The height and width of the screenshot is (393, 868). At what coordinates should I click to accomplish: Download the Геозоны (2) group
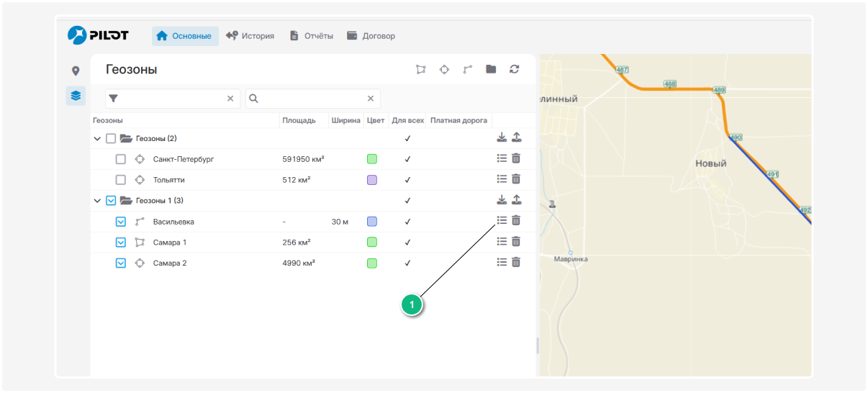[502, 137]
